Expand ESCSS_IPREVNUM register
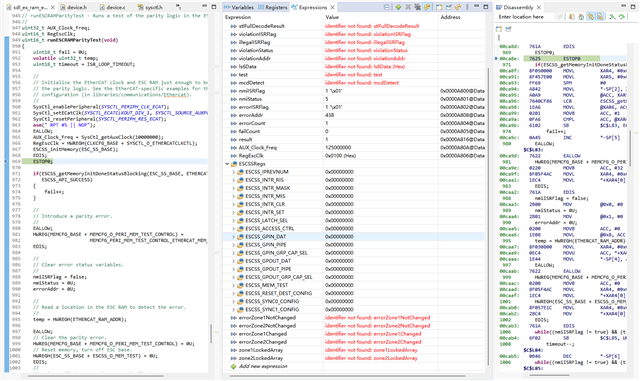Image resolution: width=640 pixels, height=381 pixels. tap(233, 172)
